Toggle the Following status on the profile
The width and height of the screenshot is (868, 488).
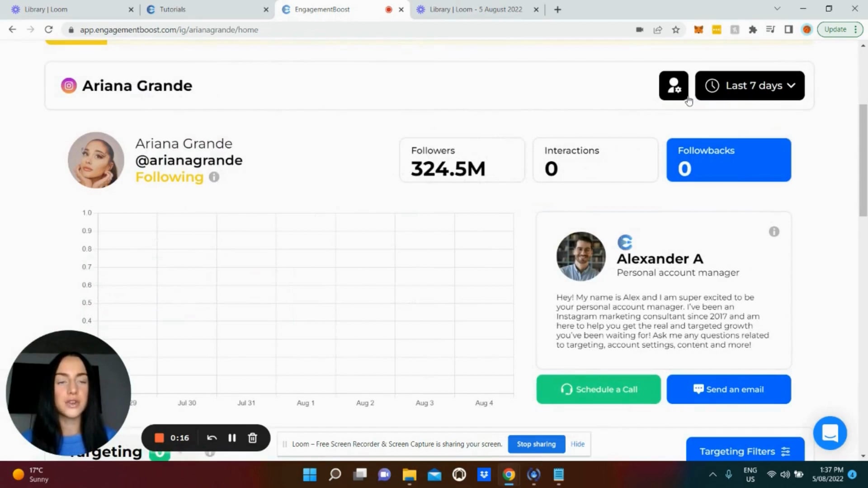169,177
